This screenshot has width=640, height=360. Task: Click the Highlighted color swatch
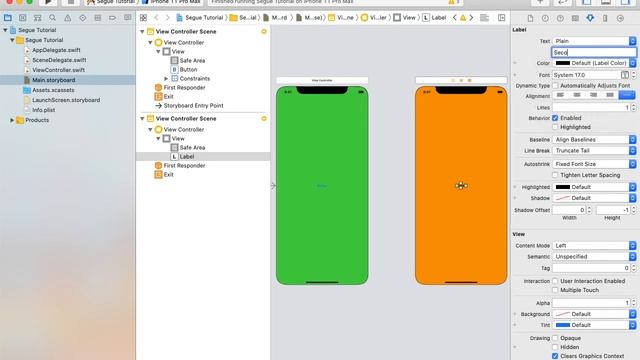point(562,187)
